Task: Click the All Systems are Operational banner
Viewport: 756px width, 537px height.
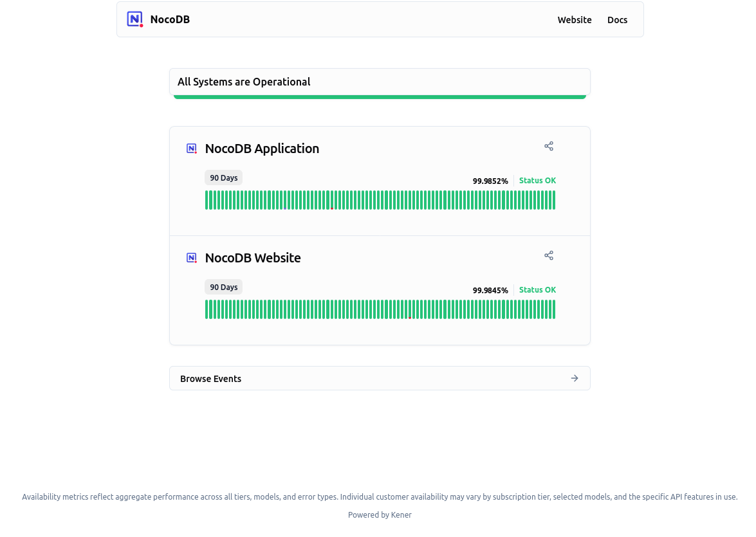Action: [x=380, y=82]
